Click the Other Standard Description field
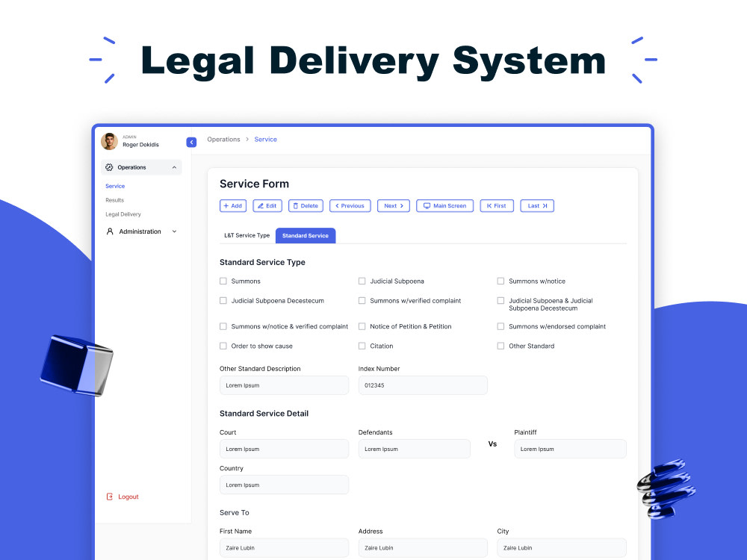The height and width of the screenshot is (560, 747). tap(284, 385)
